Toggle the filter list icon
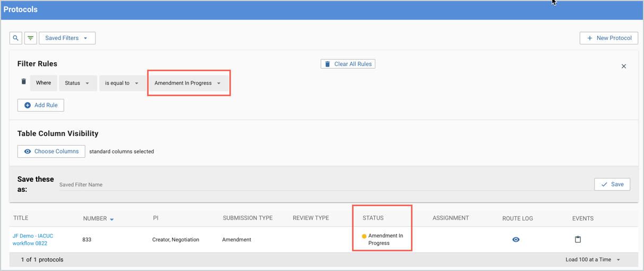 tap(31, 38)
